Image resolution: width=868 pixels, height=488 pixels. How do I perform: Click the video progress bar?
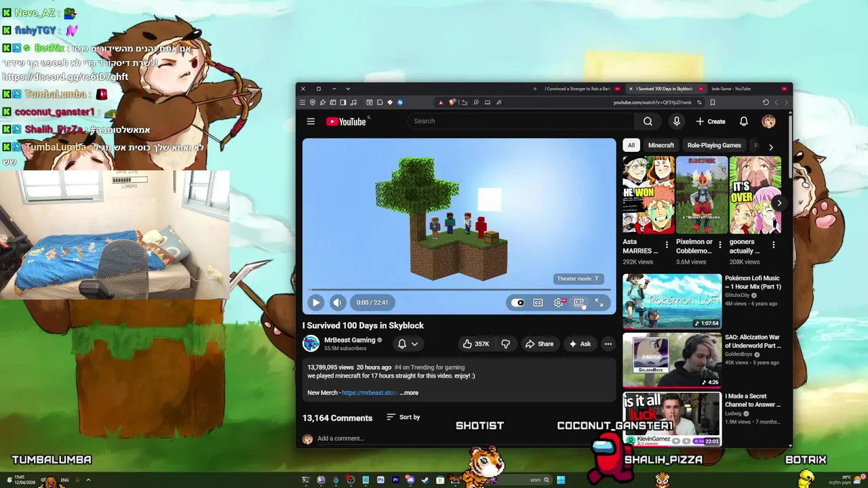coord(459,289)
